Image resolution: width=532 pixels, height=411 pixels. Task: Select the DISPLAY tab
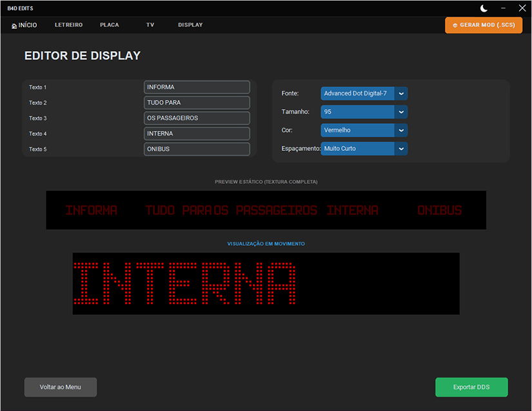pos(190,25)
